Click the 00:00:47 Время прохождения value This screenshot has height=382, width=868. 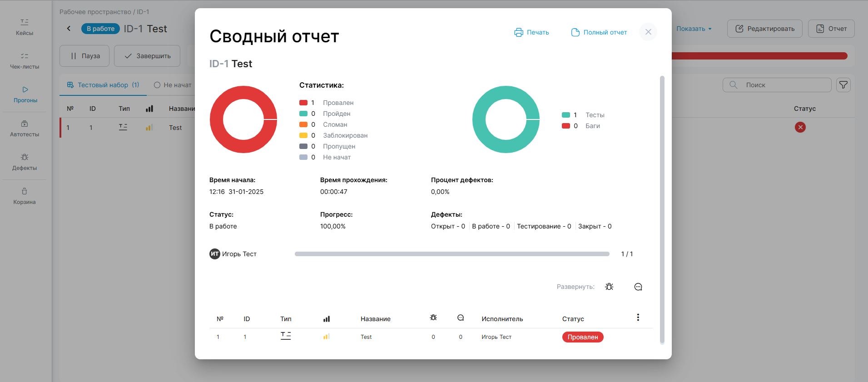pos(334,192)
